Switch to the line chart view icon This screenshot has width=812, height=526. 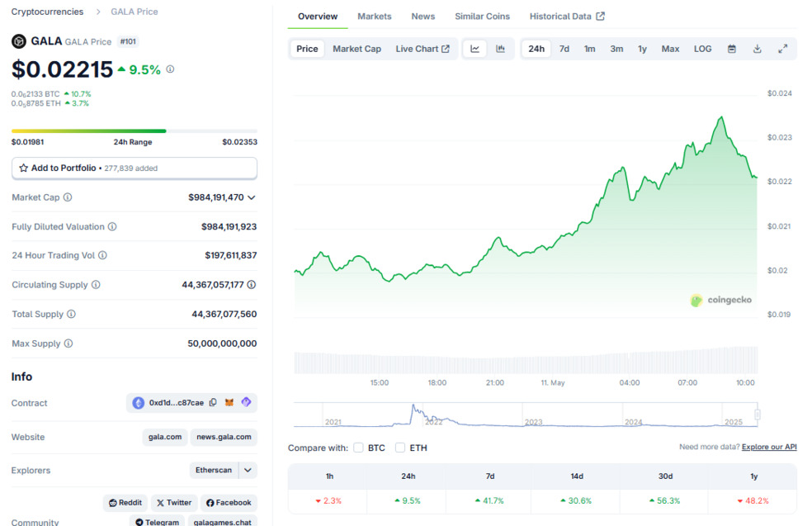click(474, 49)
